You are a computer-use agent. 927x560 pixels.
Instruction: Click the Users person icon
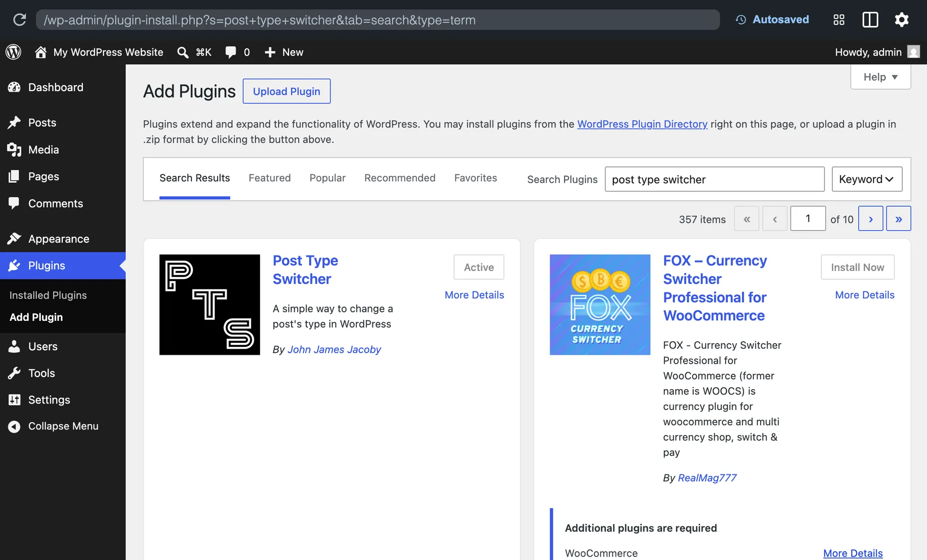click(14, 346)
